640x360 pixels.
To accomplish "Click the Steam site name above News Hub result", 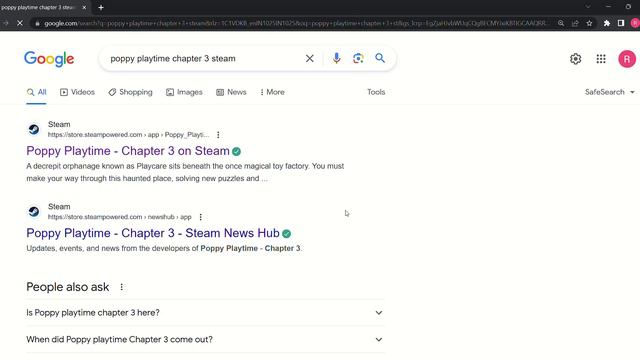I will click(59, 207).
